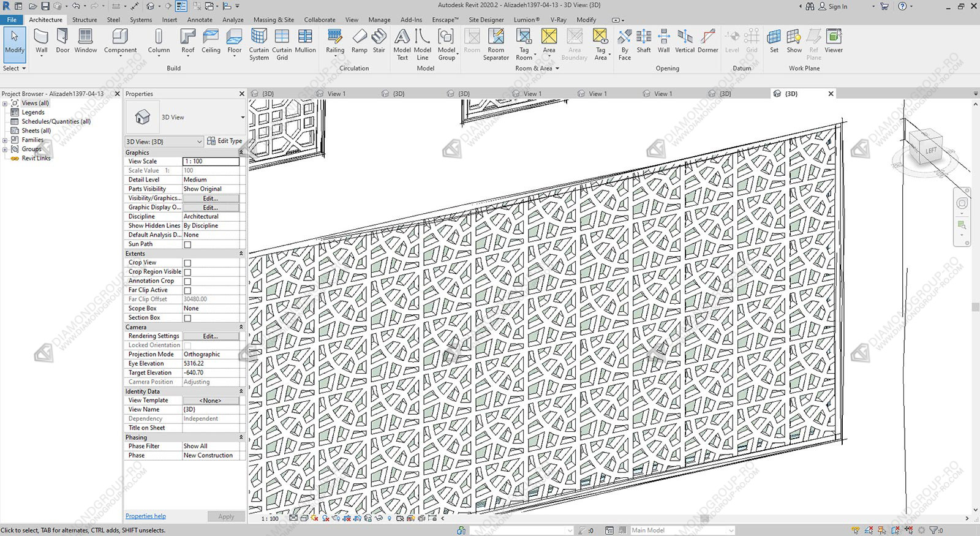
Task: Close the Properties palette
Action: (x=241, y=94)
